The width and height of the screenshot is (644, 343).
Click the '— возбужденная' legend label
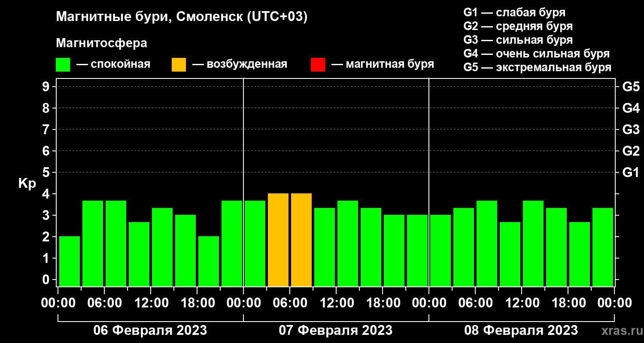point(240,64)
